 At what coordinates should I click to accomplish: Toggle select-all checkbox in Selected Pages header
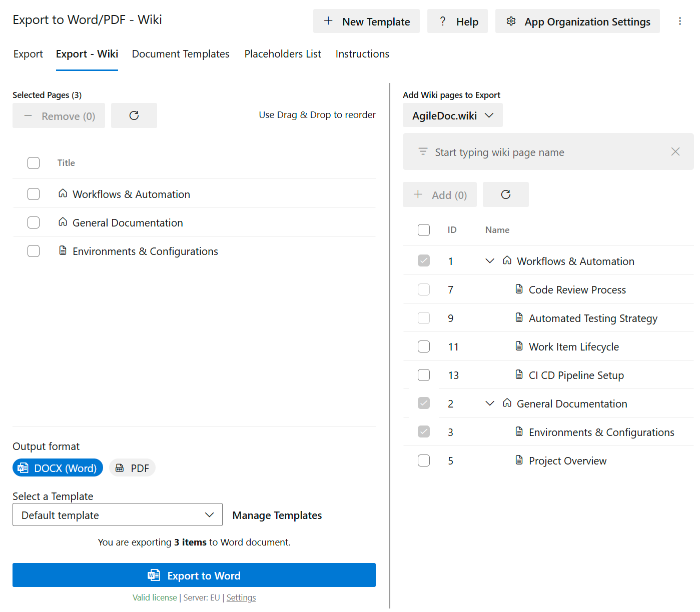click(x=34, y=163)
